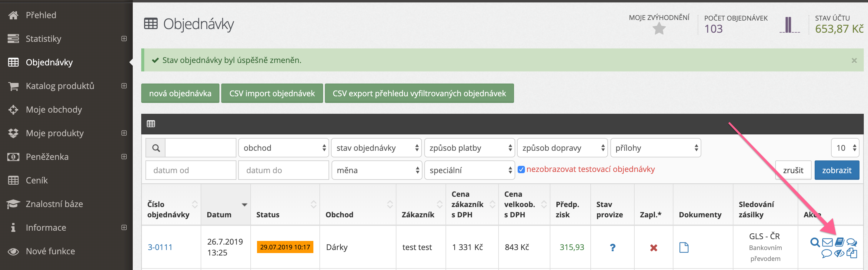Open the 'stav objednávky' filter dropdown

376,148
